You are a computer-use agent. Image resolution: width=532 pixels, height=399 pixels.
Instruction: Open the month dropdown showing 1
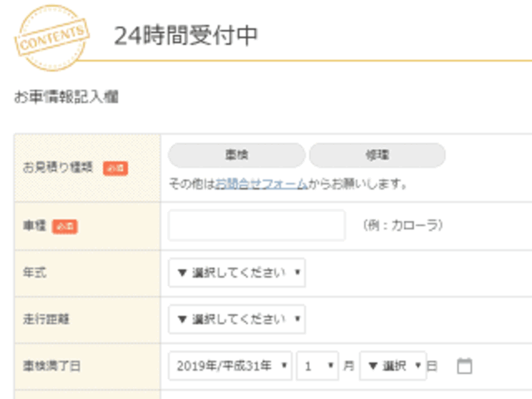coord(318,366)
